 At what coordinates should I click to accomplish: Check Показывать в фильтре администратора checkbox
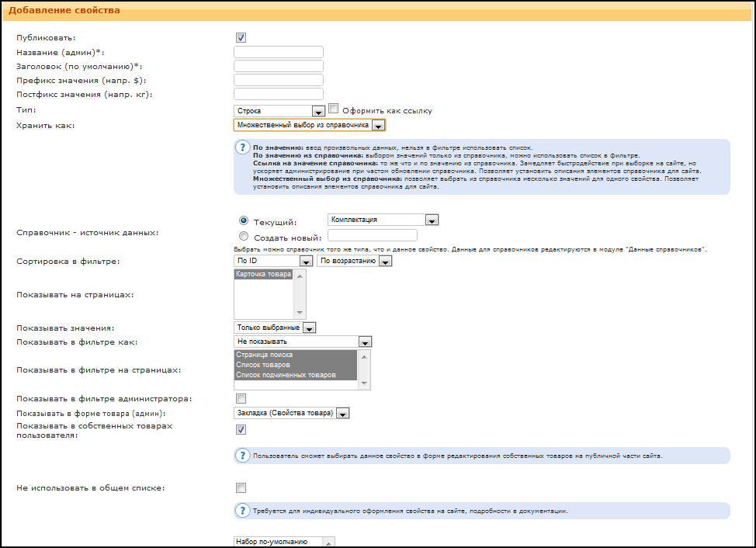(x=241, y=399)
